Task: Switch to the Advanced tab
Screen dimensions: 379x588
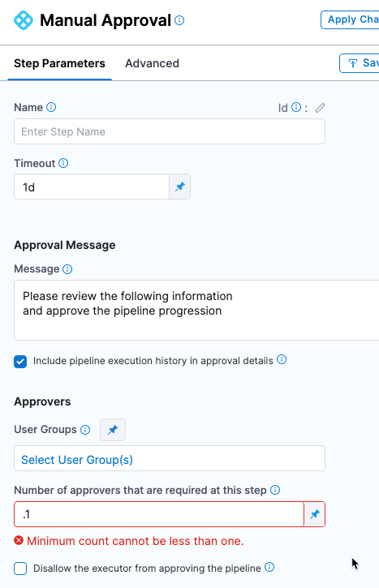Action: (152, 63)
